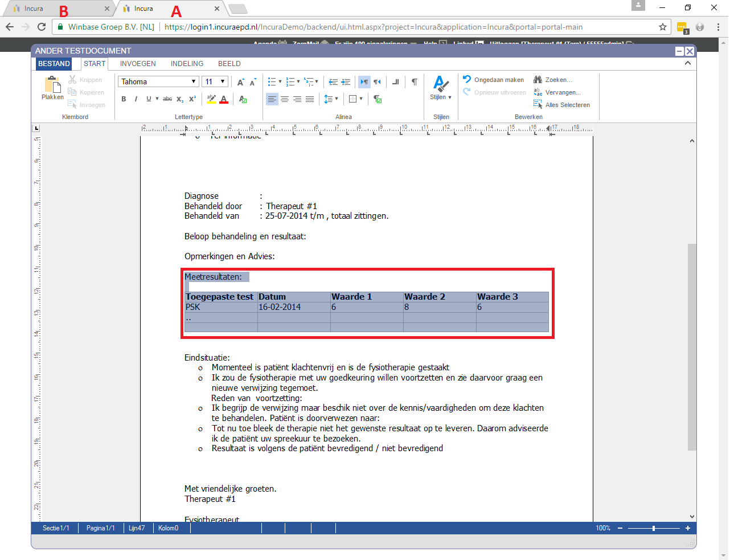Collapse the ribbon using the chevron
The height and width of the screenshot is (560, 730).
point(688,63)
